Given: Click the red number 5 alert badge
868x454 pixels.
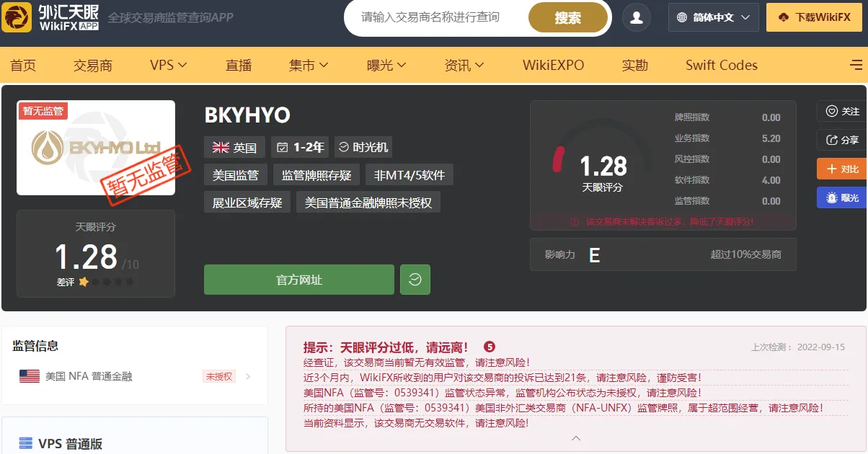Looking at the screenshot, I should click(490, 347).
